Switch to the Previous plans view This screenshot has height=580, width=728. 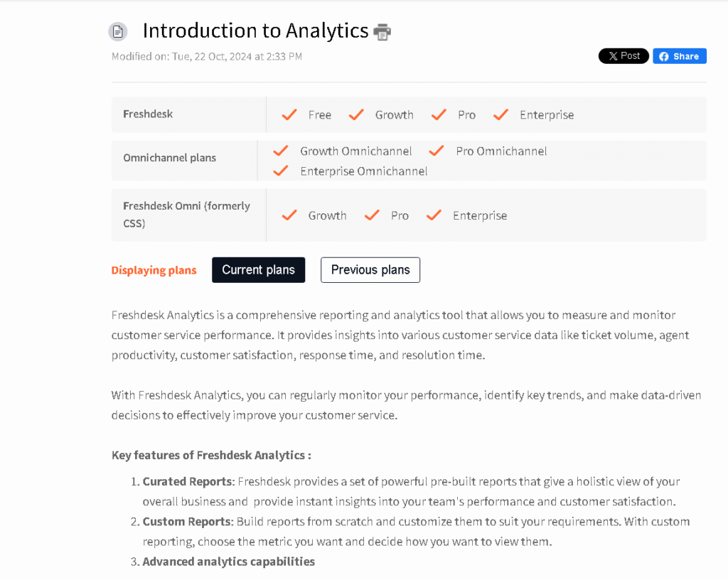coord(370,270)
